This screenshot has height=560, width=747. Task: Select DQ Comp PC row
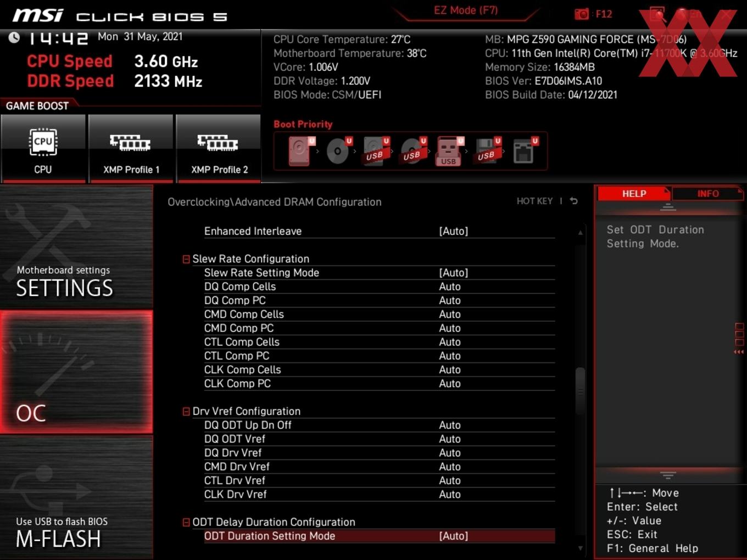tap(379, 300)
